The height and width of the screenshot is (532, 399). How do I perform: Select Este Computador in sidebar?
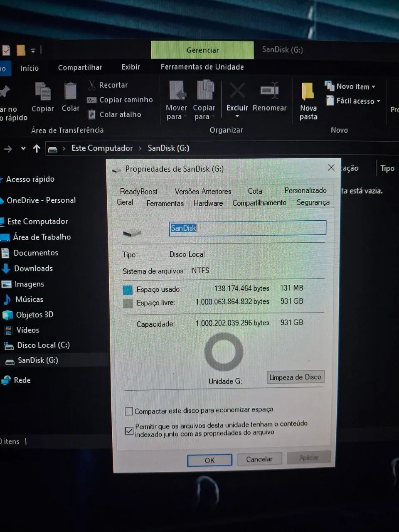click(x=37, y=222)
